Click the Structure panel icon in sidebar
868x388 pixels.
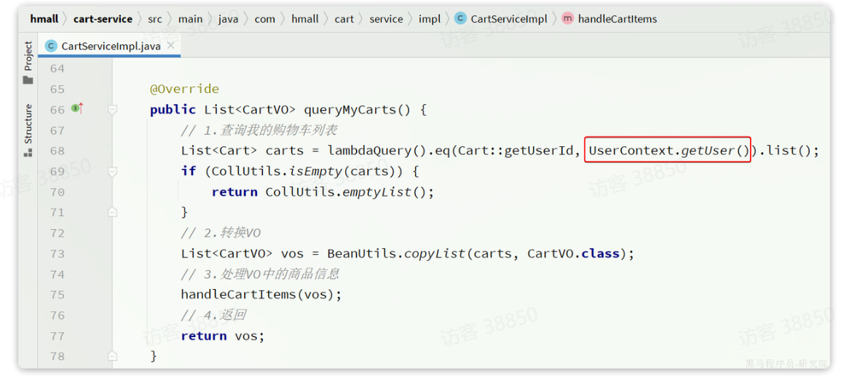[x=28, y=152]
